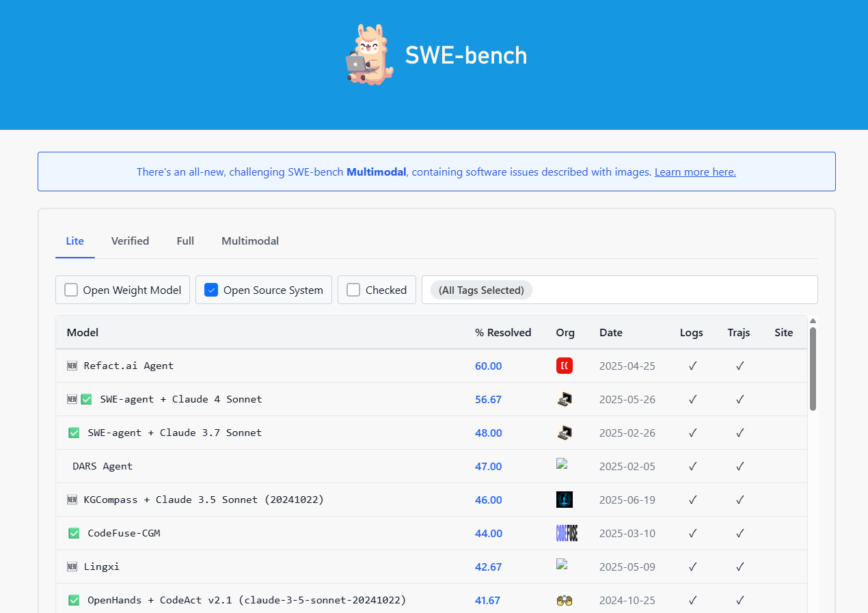
Task: Switch to the Full tab
Action: click(185, 241)
